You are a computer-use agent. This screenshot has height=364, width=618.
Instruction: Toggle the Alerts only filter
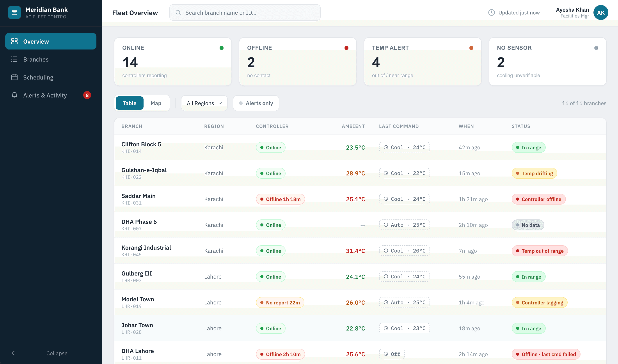256,103
